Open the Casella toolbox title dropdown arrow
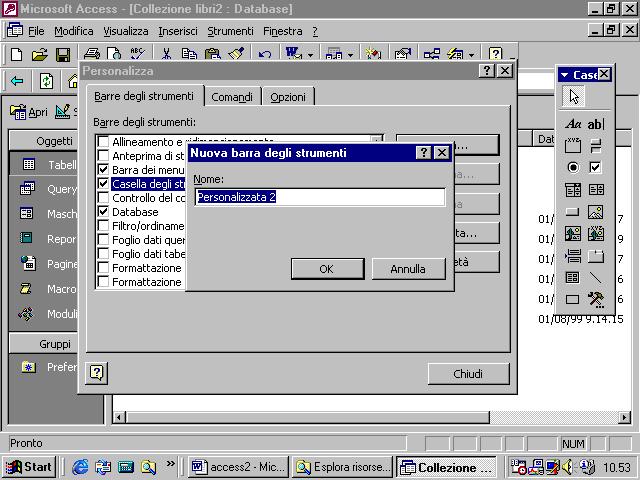The width and height of the screenshot is (640, 480). [x=564, y=75]
